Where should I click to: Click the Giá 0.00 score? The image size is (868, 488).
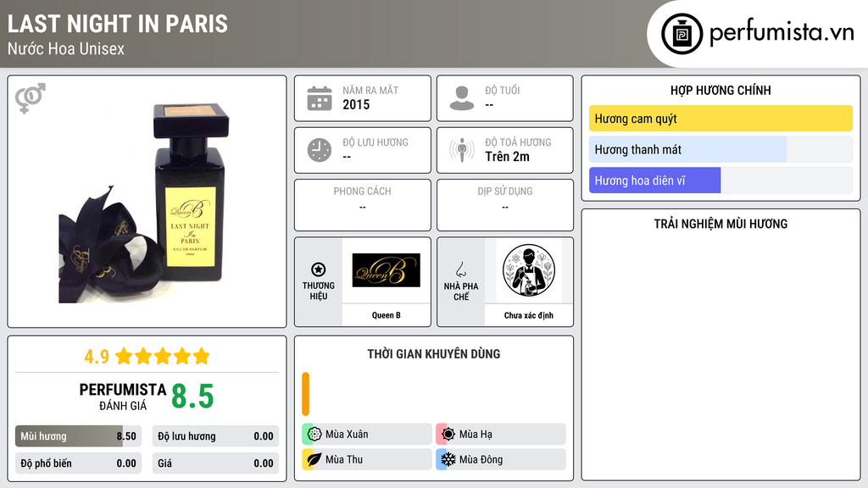coord(215,463)
